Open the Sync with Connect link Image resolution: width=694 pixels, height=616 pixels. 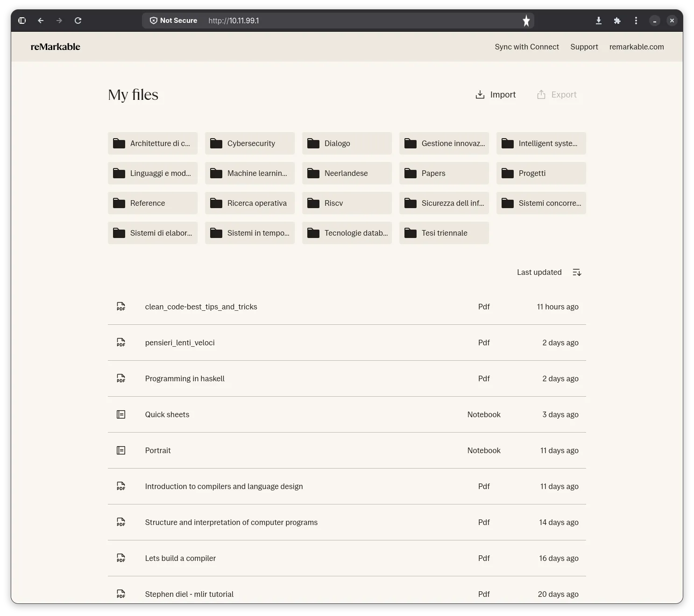click(x=527, y=47)
